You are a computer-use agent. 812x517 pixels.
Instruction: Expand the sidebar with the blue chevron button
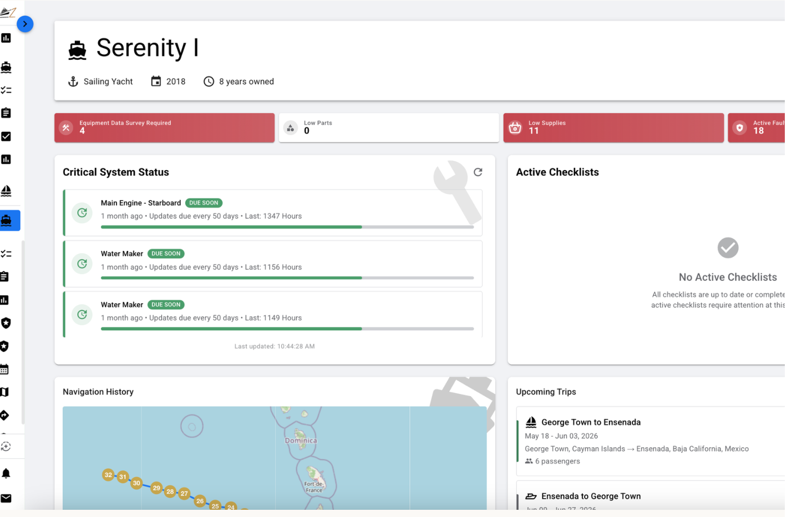25,24
